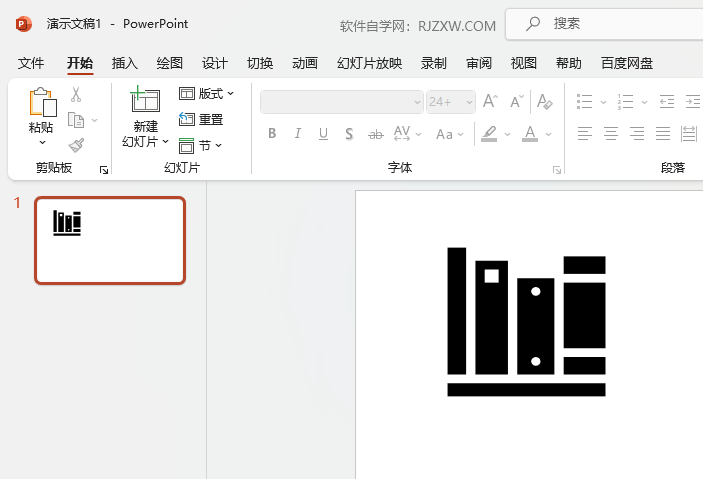This screenshot has width=703, height=479.
Task: Click the Copy icon
Action: point(76,120)
